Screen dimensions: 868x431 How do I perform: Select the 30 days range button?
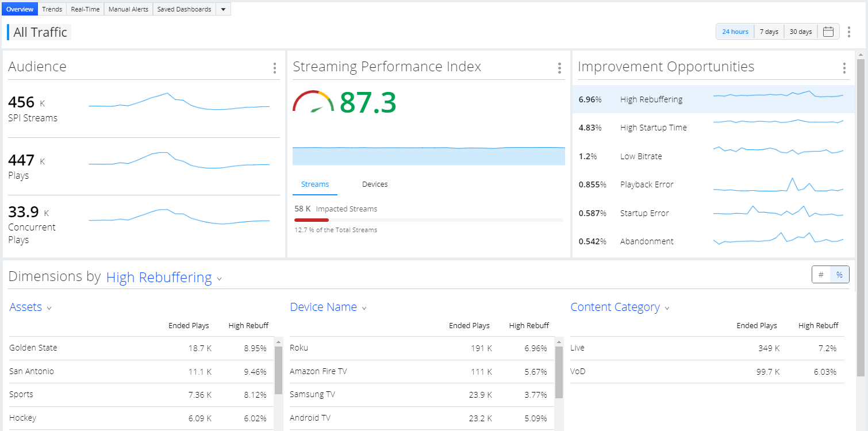(800, 32)
